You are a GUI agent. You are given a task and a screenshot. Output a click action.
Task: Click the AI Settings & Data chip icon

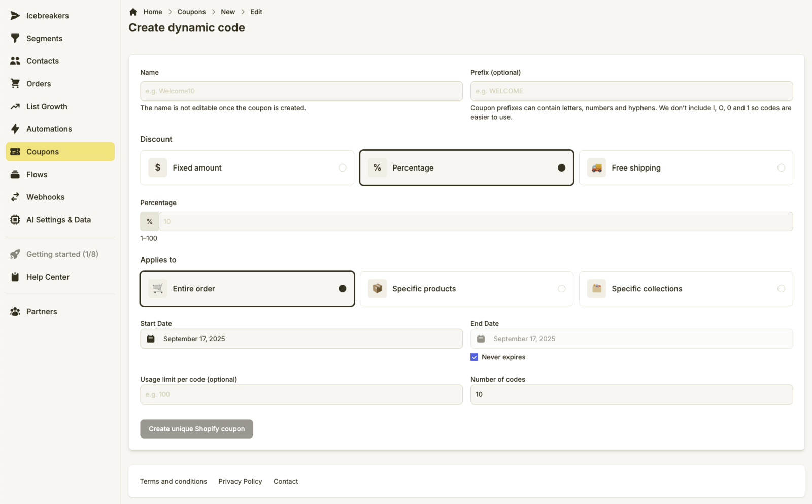click(15, 220)
